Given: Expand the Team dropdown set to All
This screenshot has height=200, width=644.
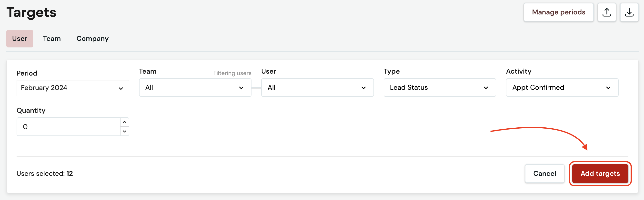Looking at the screenshot, I should (195, 88).
